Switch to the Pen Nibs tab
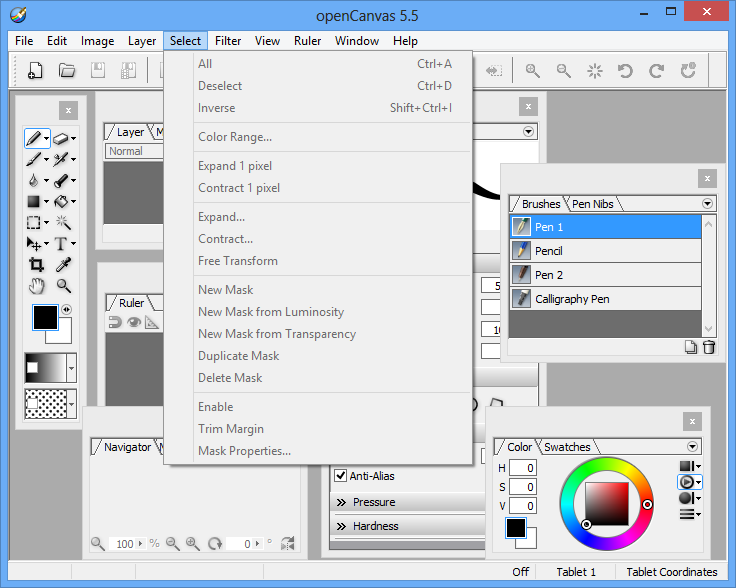This screenshot has width=736, height=588. coord(593,204)
